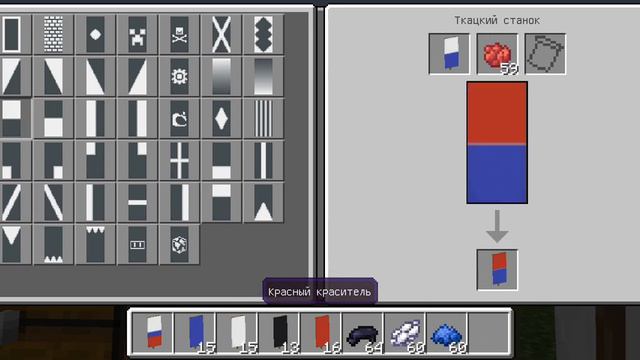Viewport: 640px width, 360px height.
Task: Choose the top stripe chief pattern
Action: (x=222, y=202)
